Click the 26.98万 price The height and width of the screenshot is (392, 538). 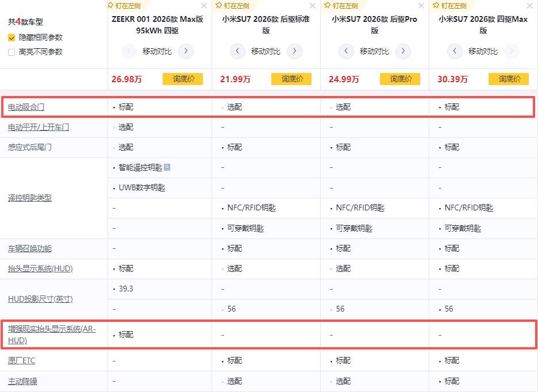click(x=126, y=79)
